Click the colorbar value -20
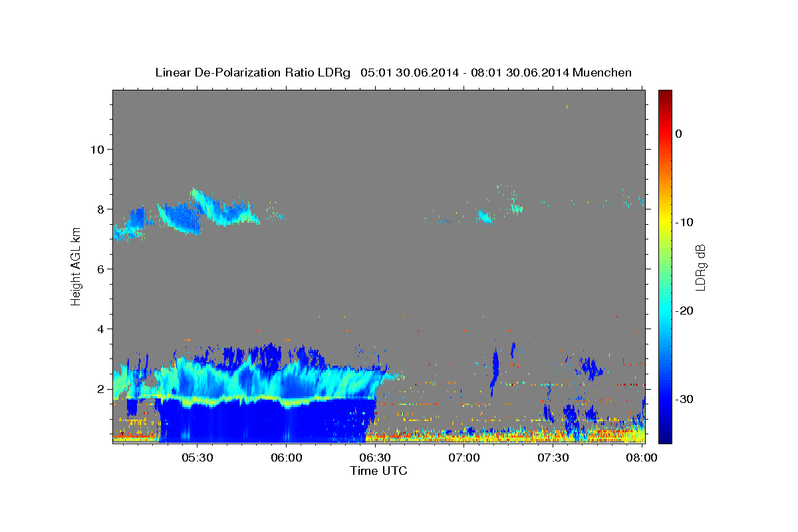The image size is (798, 532). (x=685, y=311)
